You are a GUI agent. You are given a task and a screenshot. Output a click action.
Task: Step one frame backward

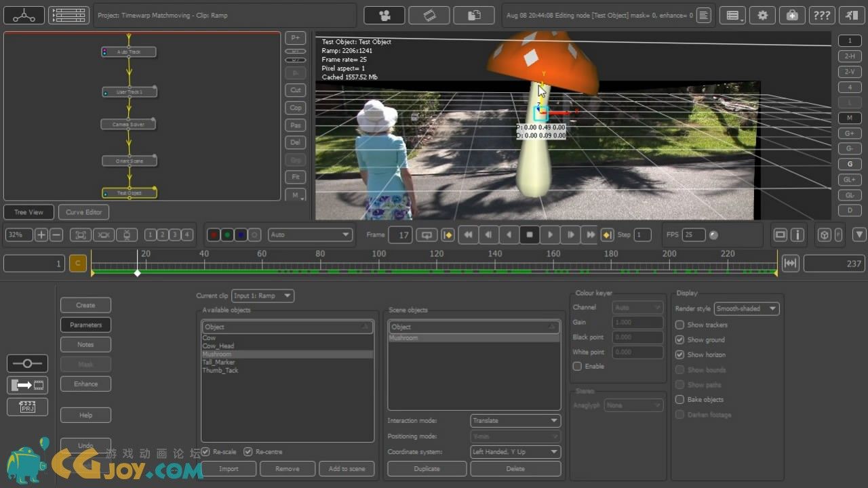(x=488, y=235)
